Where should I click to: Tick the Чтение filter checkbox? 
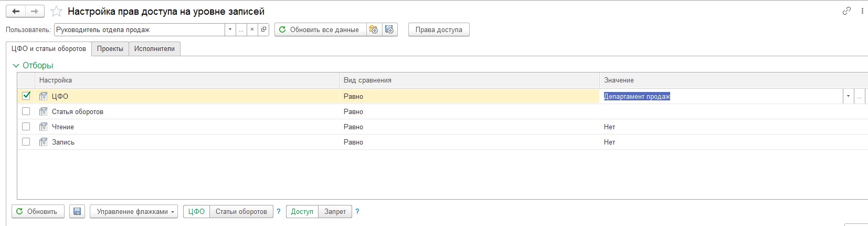pyautogui.click(x=26, y=127)
